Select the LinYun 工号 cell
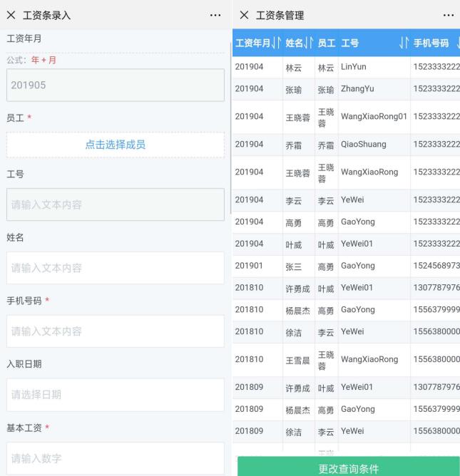This screenshot has width=460, height=476. click(x=374, y=67)
